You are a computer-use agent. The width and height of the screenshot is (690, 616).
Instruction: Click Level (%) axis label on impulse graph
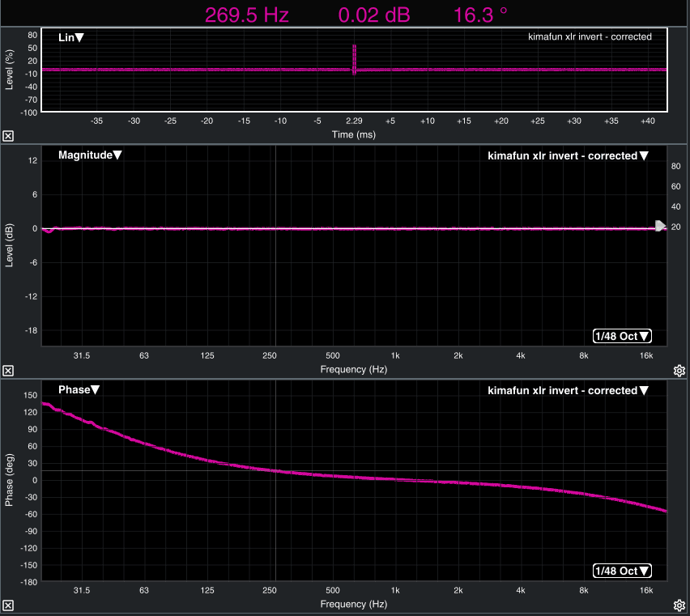click(x=9, y=70)
